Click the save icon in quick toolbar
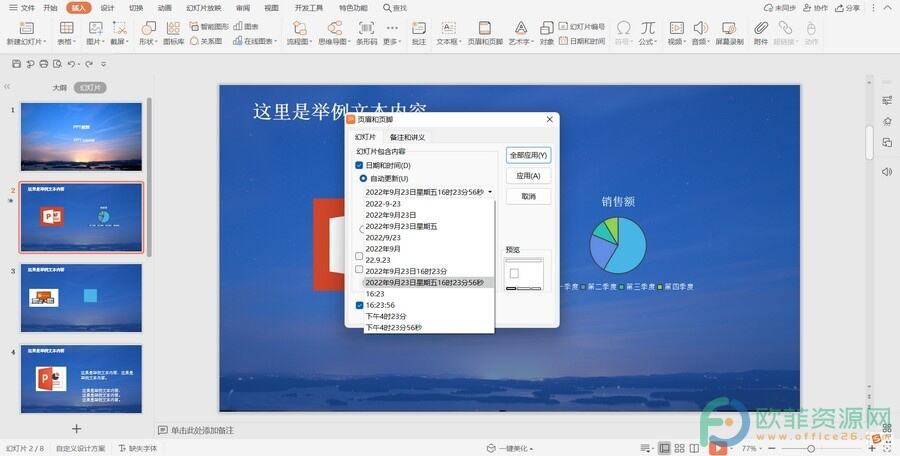This screenshot has height=456, width=900. pos(16,64)
